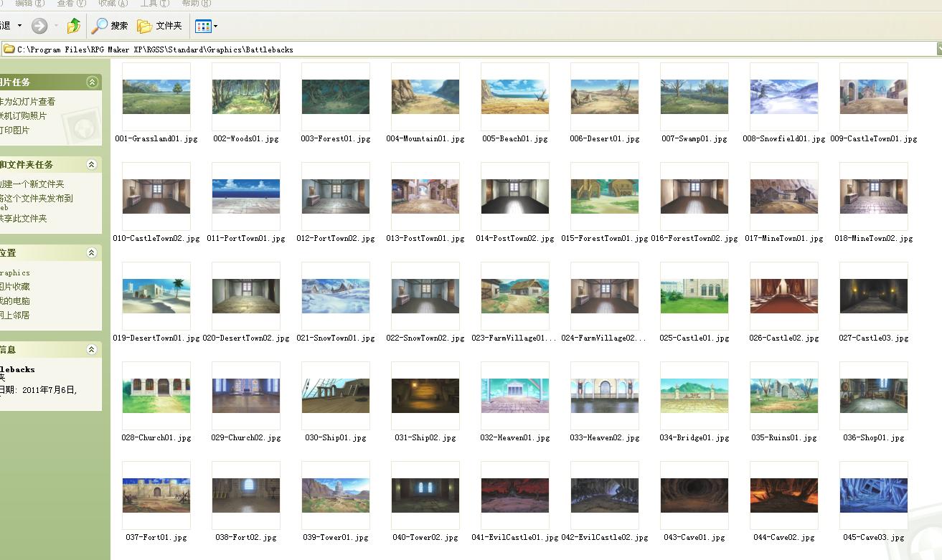This screenshot has width=942, height=560.
Task: Click the file name 028-Church01.jpg
Action: (x=156, y=438)
